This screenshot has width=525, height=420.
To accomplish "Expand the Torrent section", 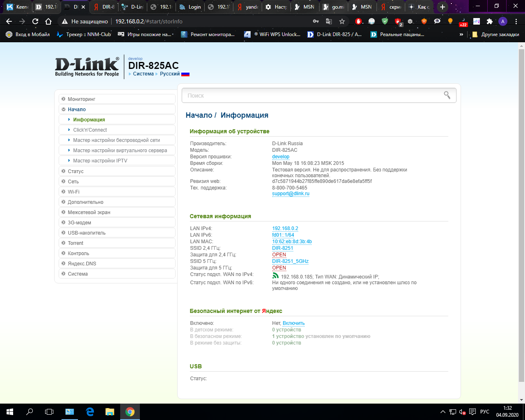I will coord(117,243).
